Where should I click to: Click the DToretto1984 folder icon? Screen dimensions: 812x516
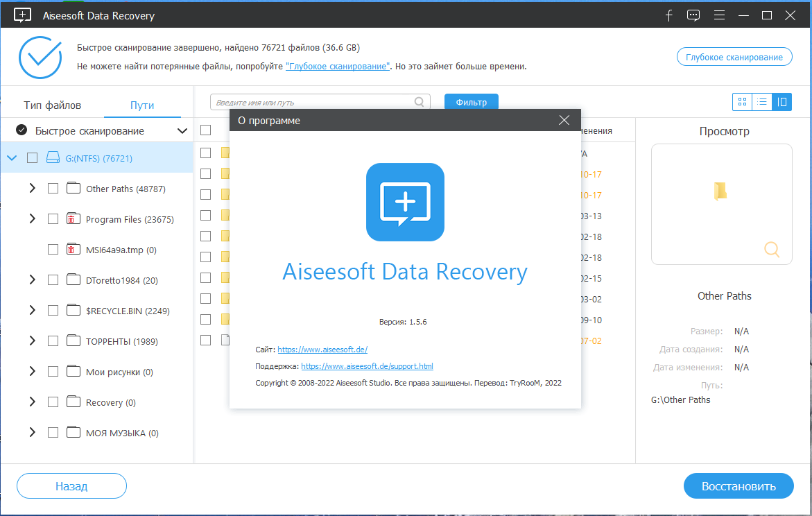74,279
